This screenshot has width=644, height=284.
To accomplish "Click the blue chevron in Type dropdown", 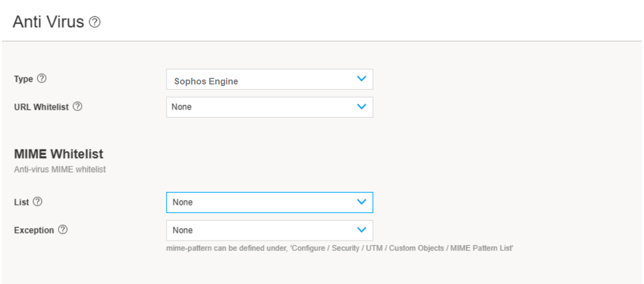I will pyautogui.click(x=361, y=79).
